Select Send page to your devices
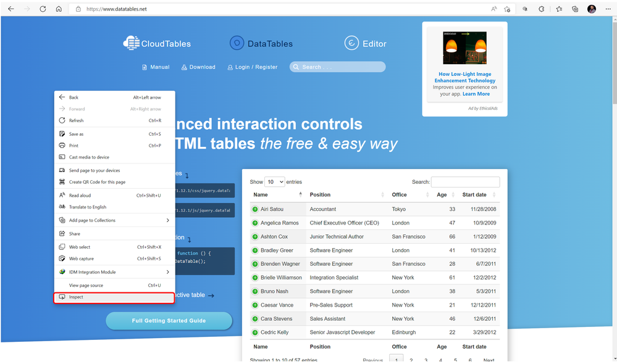 coord(114,170)
